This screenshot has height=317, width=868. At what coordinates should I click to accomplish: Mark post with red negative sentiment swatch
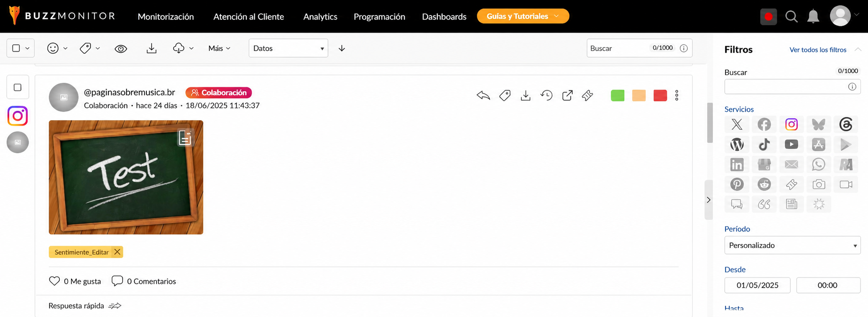660,95
